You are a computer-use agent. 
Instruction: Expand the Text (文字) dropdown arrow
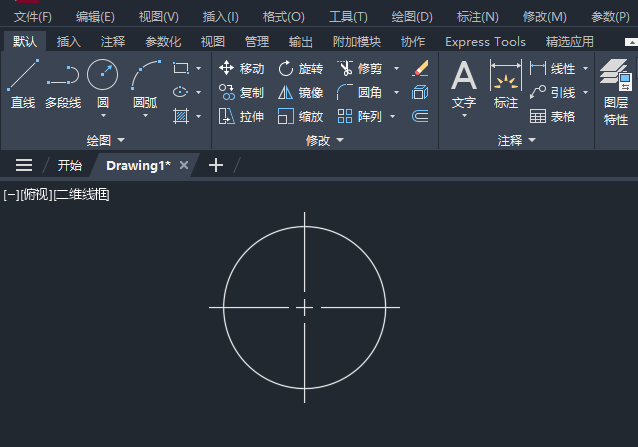pyautogui.click(x=464, y=116)
